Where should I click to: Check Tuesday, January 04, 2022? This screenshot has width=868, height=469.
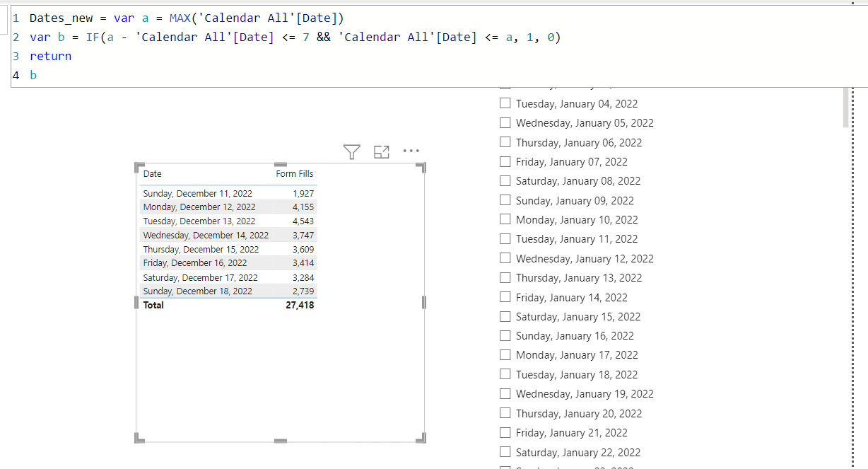point(505,103)
